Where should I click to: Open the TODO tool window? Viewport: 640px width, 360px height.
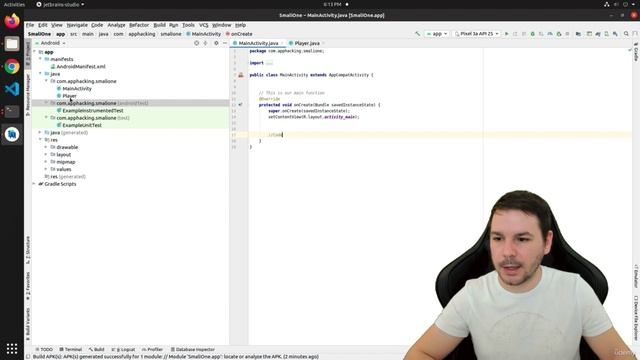(44, 349)
